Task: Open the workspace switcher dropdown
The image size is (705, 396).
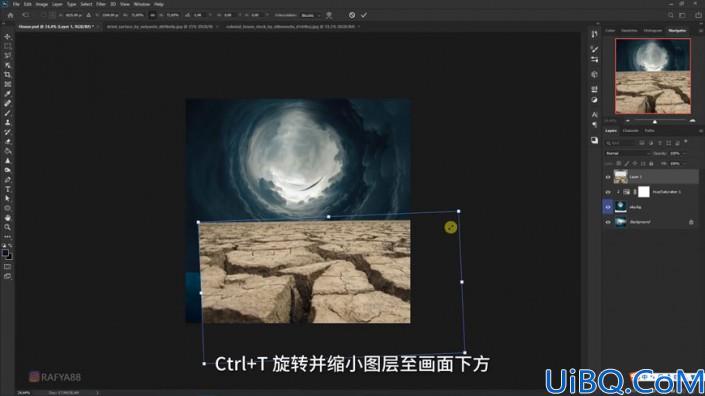Action: [683, 15]
